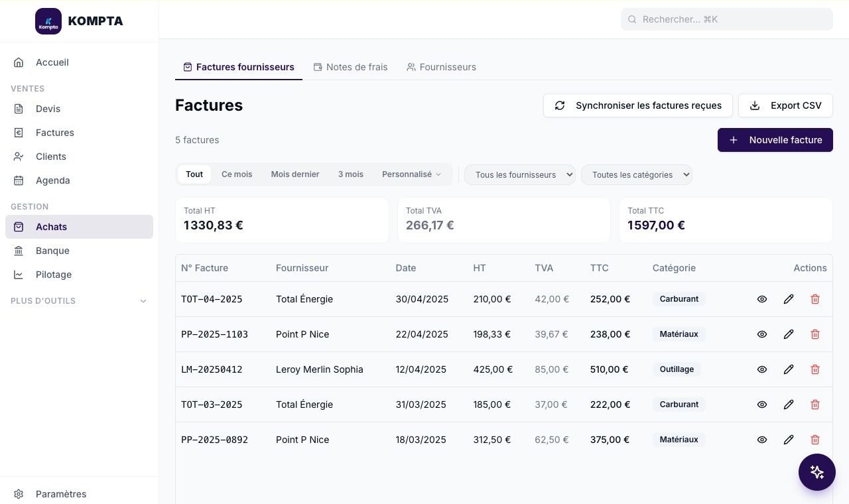Open Paramètres in the sidebar
Screen dimensions: 849x504
coord(79,494)
